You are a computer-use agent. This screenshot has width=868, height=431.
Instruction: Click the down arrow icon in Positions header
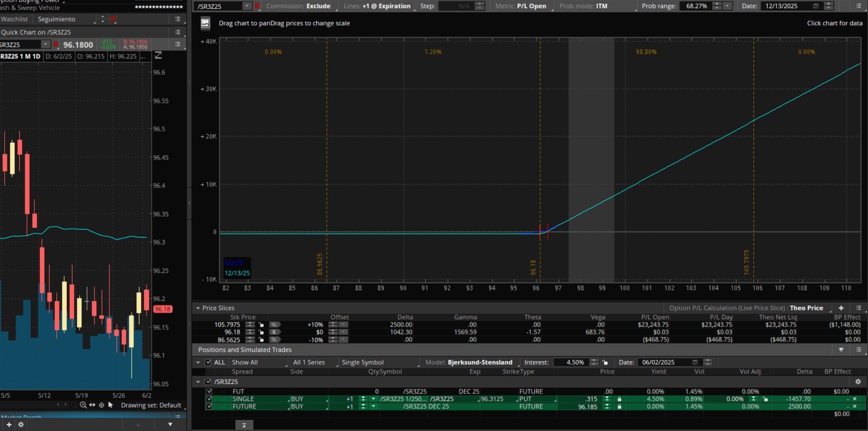click(x=841, y=350)
